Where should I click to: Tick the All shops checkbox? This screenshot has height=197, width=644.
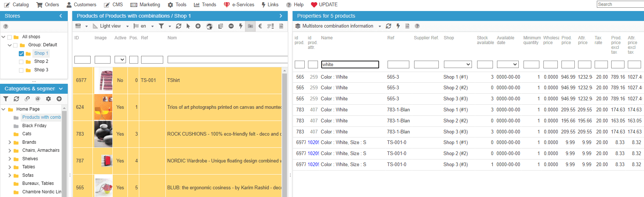pyautogui.click(x=10, y=37)
